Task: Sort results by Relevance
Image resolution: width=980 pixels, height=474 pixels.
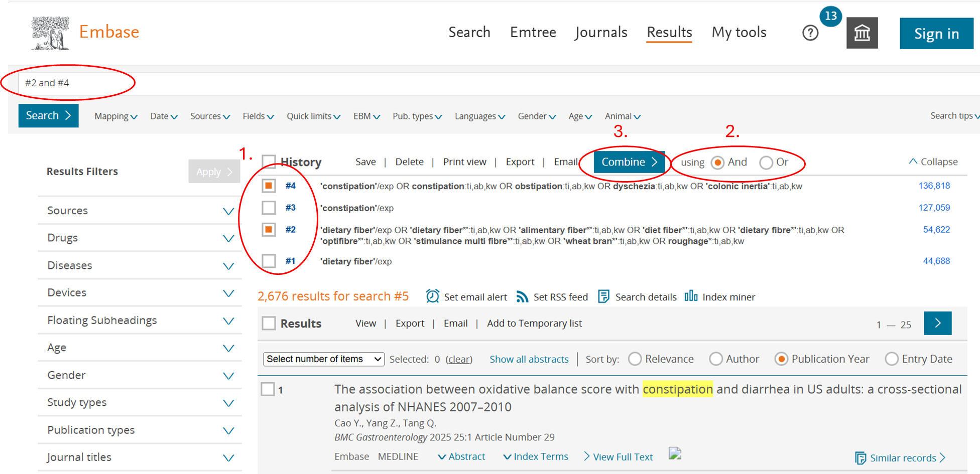Action: 635,359
